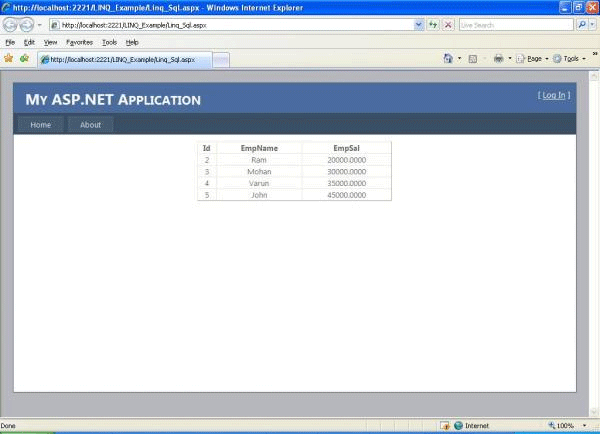Click the Stop loading X icon
Screen dimensions: 600x434
(x=448, y=25)
